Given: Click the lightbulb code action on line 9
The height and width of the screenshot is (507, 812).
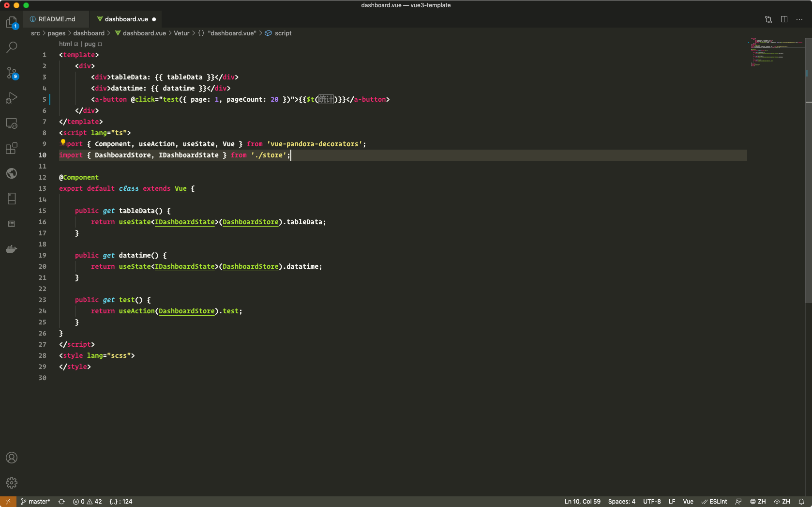Looking at the screenshot, I should pyautogui.click(x=63, y=142).
